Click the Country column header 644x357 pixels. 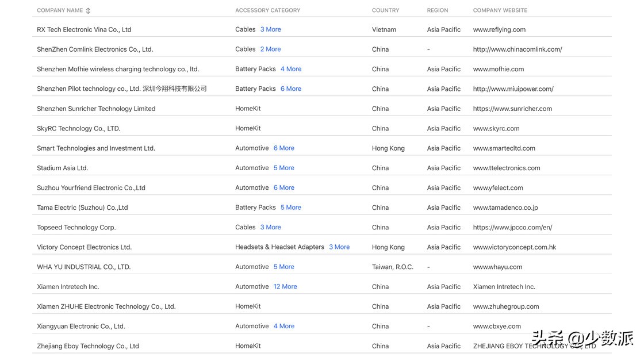[385, 10]
